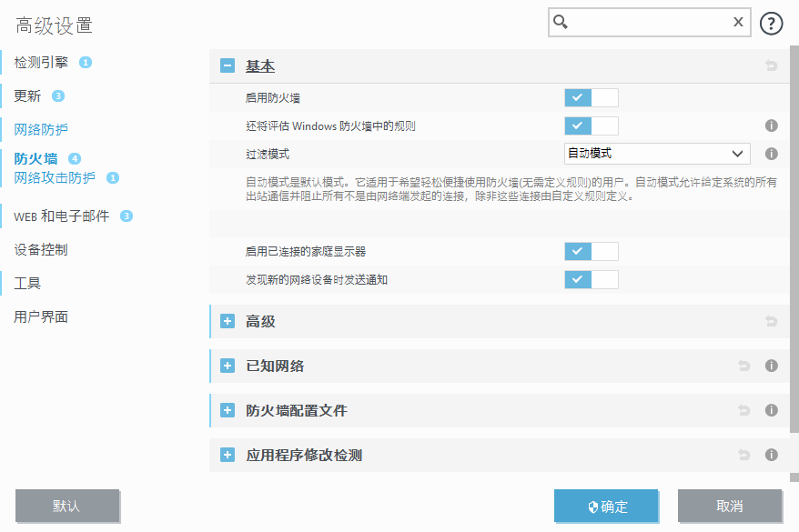Viewport: 799px width, 532px height.
Task: Expand the 高级 section
Action: [x=227, y=321]
